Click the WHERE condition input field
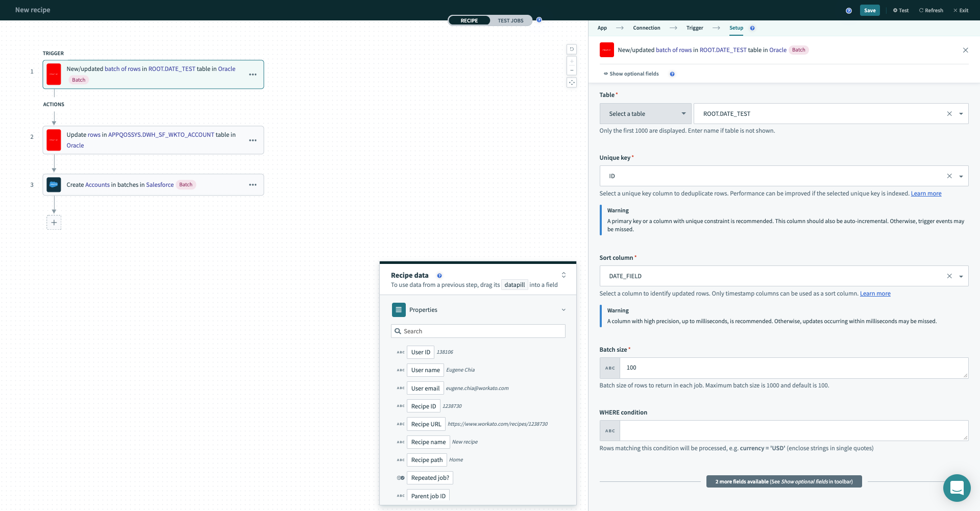The image size is (980, 511). [x=793, y=431]
